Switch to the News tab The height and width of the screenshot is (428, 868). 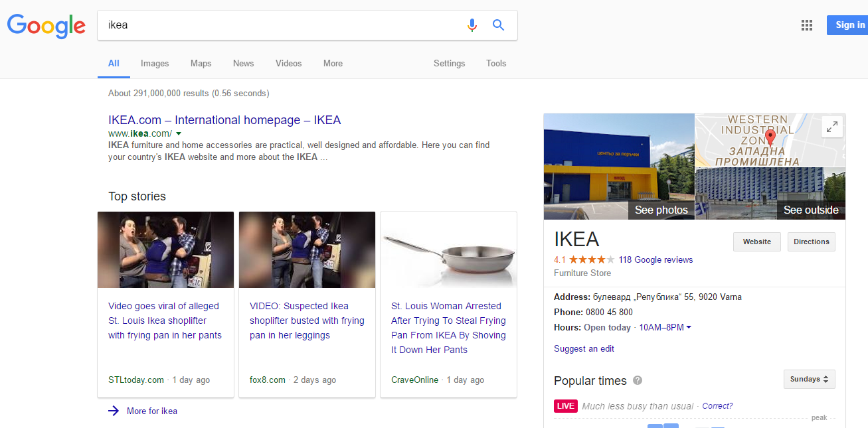[x=243, y=64]
